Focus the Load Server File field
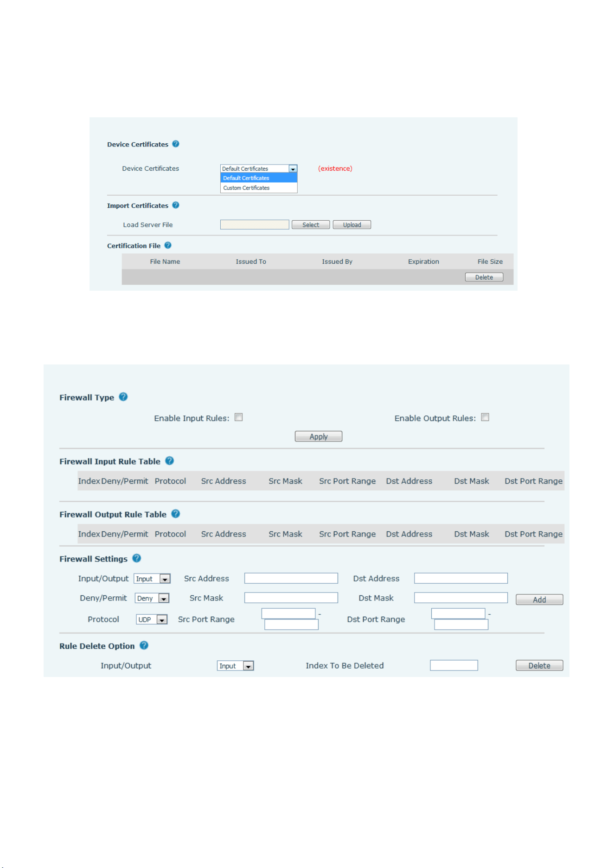 (255, 224)
